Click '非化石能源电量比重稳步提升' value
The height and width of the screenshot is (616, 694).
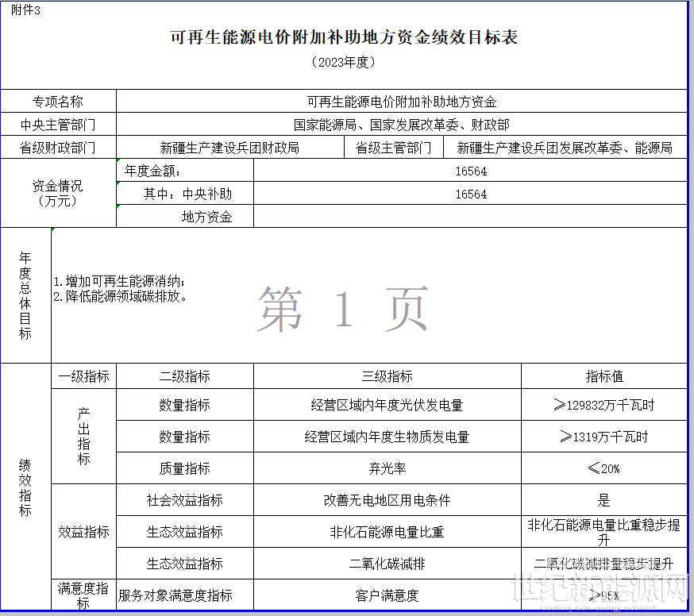604,532
